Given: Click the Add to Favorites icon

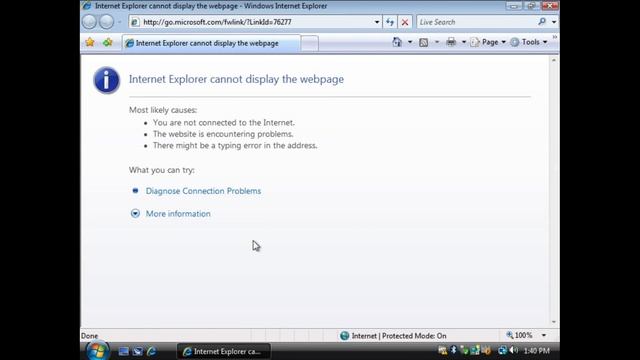Looking at the screenshot, I should 107,42.
